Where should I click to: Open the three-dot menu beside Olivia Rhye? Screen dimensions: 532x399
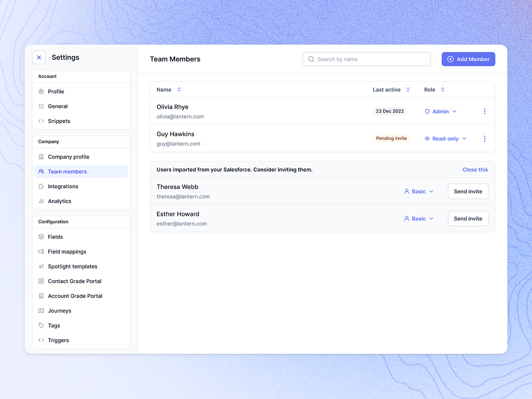485,111
